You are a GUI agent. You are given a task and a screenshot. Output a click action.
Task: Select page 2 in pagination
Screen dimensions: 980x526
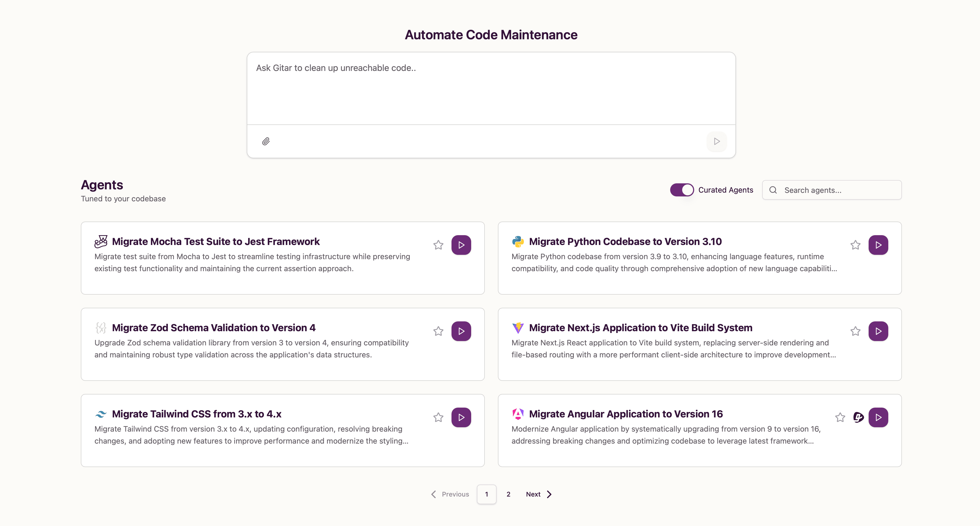click(508, 494)
